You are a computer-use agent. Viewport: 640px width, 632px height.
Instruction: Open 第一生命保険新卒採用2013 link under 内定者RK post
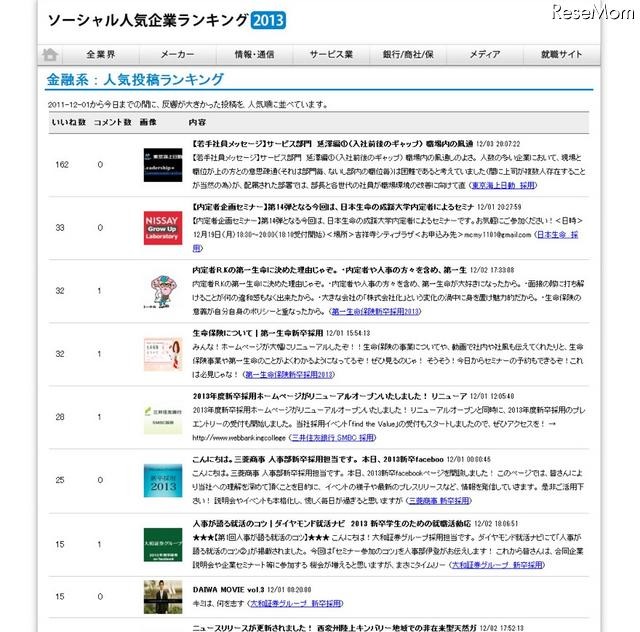pyautogui.click(x=375, y=312)
